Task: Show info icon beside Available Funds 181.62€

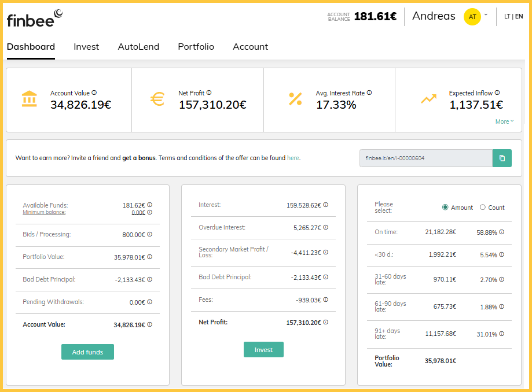Action: click(x=149, y=205)
